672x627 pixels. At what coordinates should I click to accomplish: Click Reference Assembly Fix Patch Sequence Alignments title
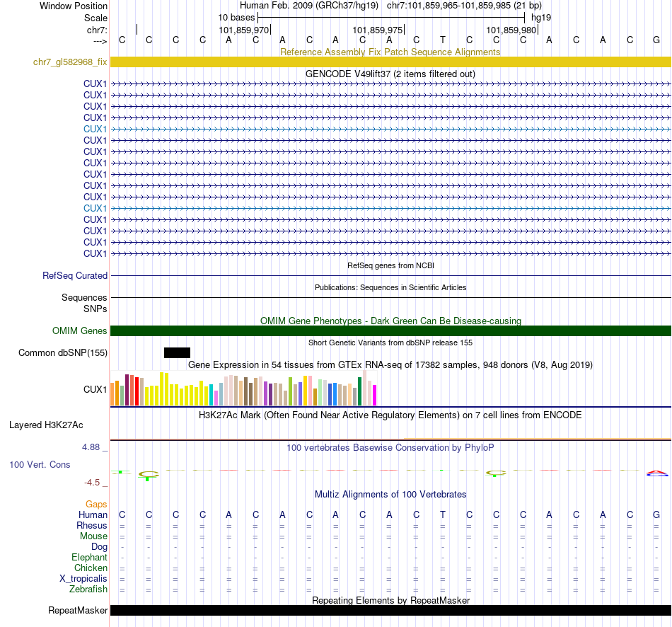[390, 52]
